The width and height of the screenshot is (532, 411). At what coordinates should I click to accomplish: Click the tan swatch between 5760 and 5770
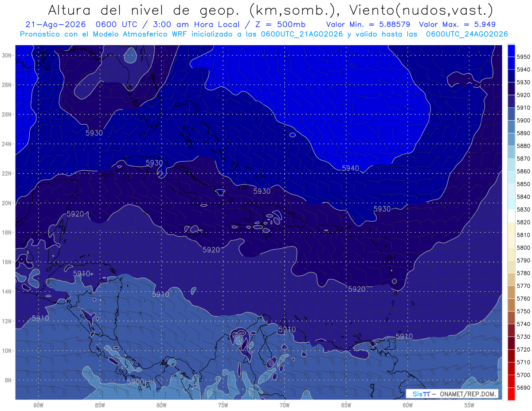(511, 292)
